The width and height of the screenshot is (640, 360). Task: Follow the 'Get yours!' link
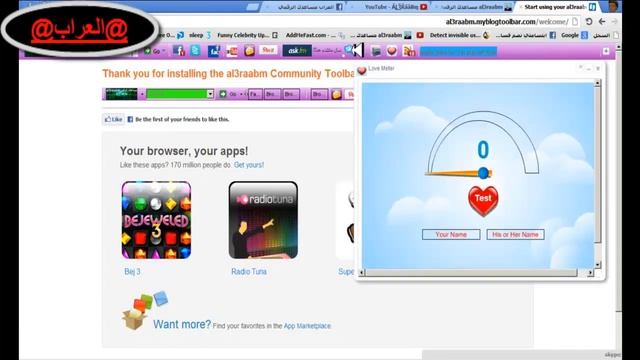(249, 165)
